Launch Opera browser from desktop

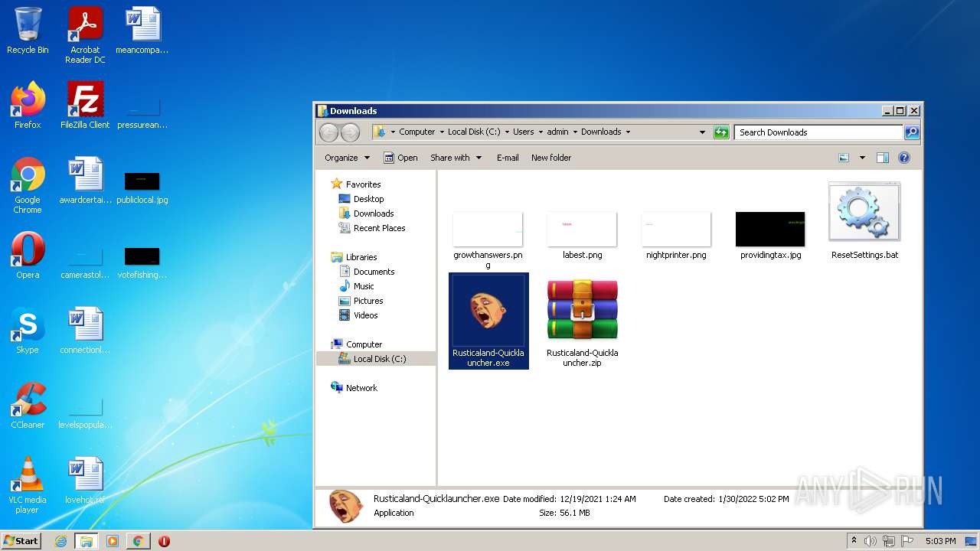(x=28, y=256)
